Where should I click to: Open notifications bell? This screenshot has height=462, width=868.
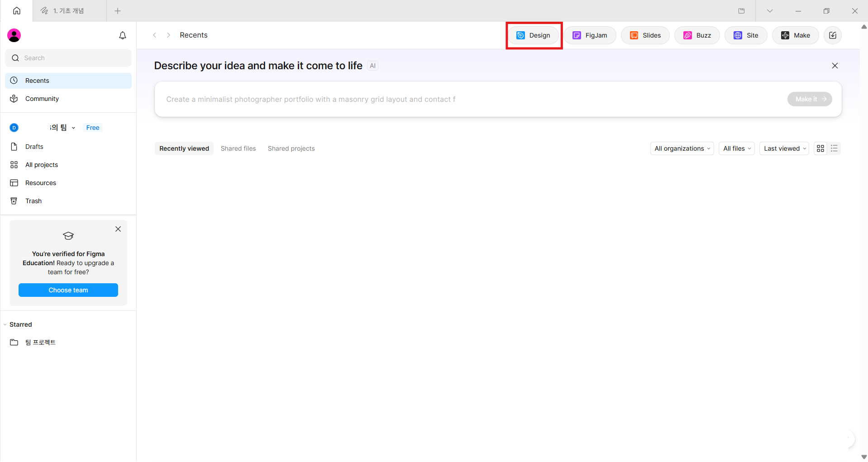coord(123,35)
